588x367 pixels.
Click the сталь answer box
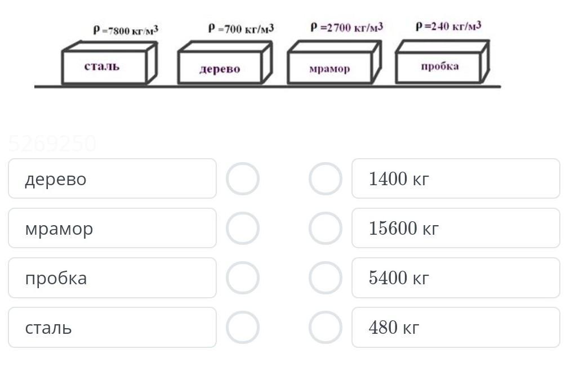(113, 327)
